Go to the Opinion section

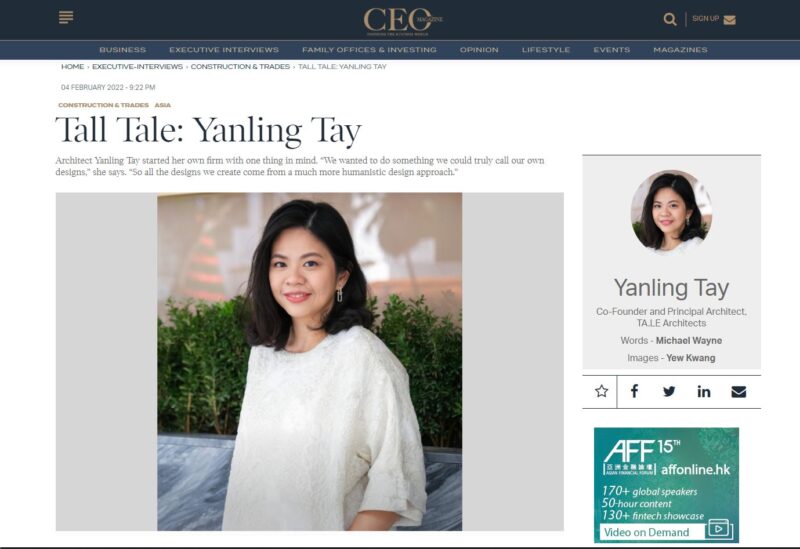(x=479, y=50)
